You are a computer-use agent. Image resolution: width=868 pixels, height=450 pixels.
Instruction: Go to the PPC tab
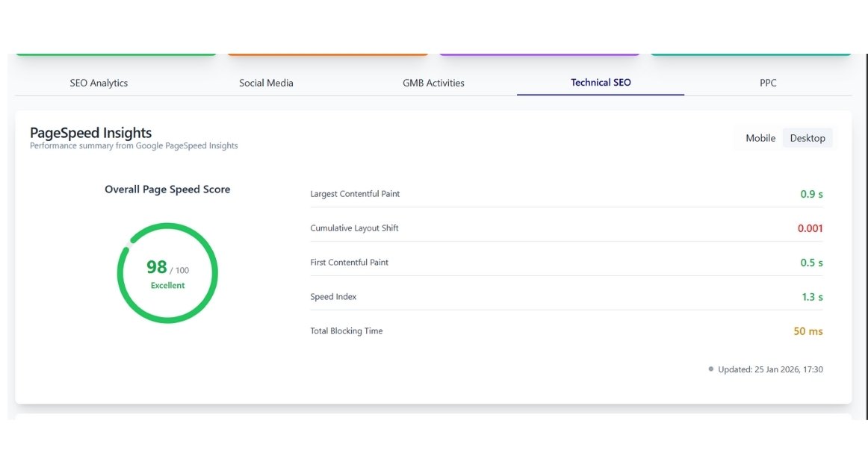point(768,83)
